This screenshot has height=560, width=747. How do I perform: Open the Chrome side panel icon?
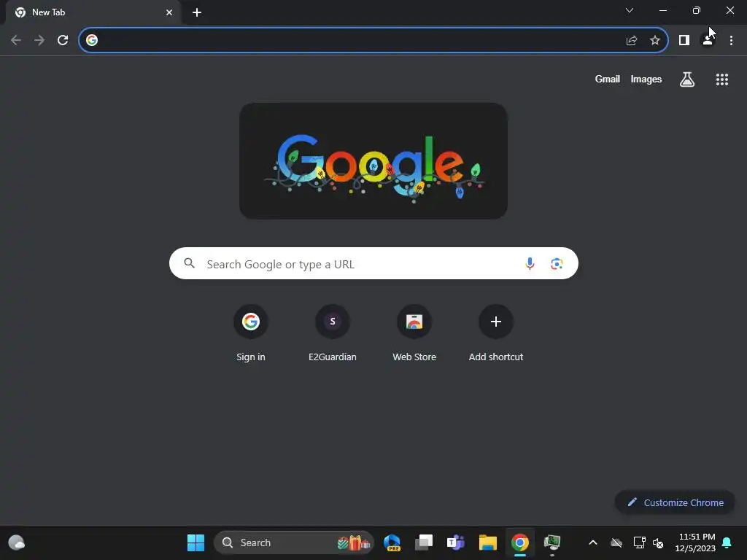[684, 41]
